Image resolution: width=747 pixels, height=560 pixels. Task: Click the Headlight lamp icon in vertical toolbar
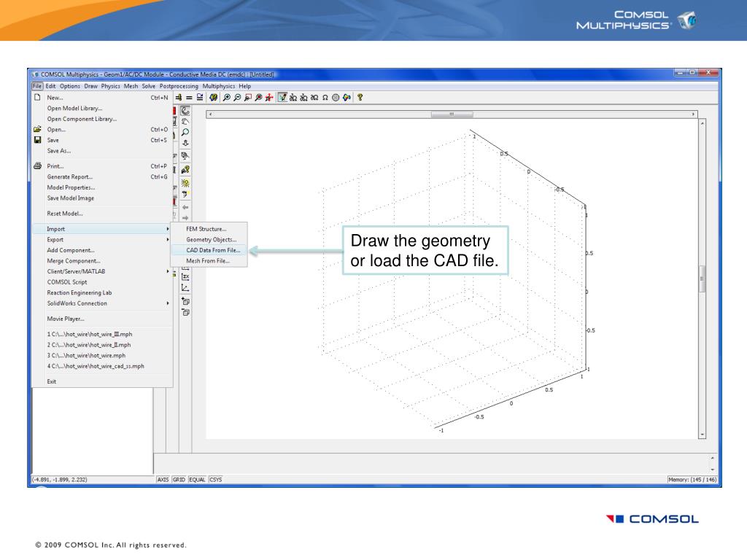click(185, 194)
